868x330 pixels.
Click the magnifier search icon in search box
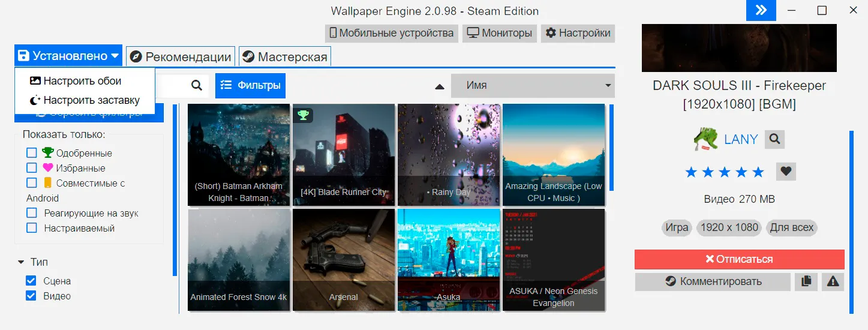click(x=197, y=86)
